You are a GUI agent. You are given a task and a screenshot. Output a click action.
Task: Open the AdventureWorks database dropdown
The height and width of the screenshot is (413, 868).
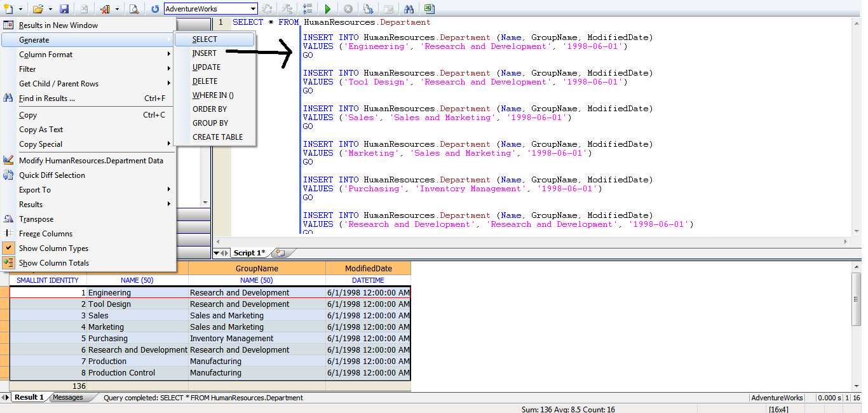click(252, 8)
